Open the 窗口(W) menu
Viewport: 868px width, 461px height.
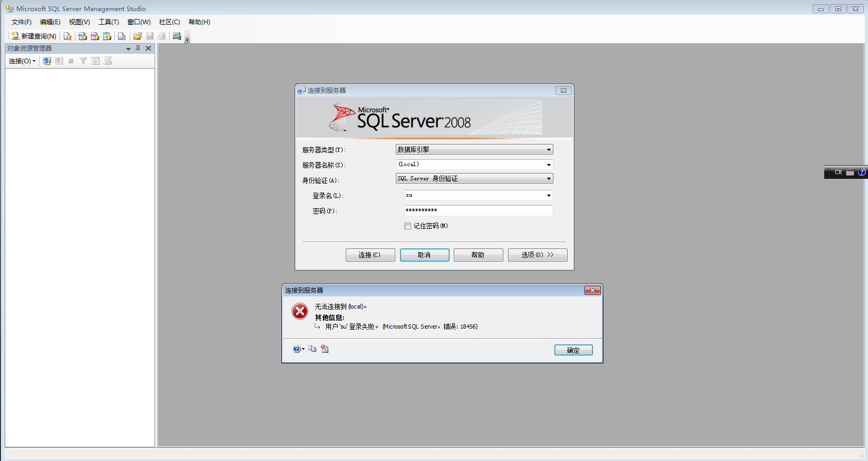(139, 22)
